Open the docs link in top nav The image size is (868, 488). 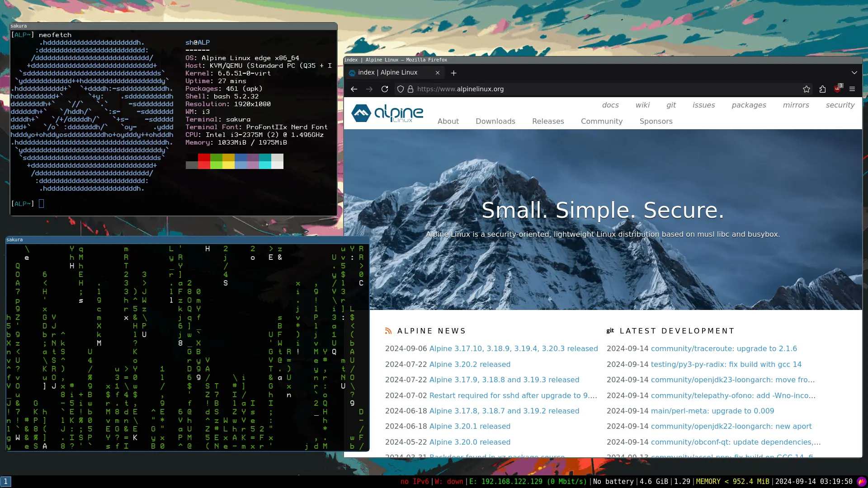coord(610,105)
